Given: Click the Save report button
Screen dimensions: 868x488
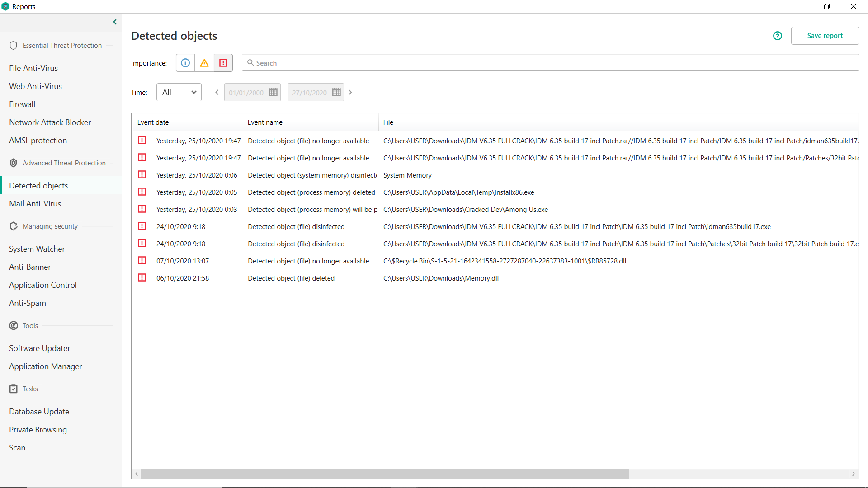Looking at the screenshot, I should [x=825, y=36].
